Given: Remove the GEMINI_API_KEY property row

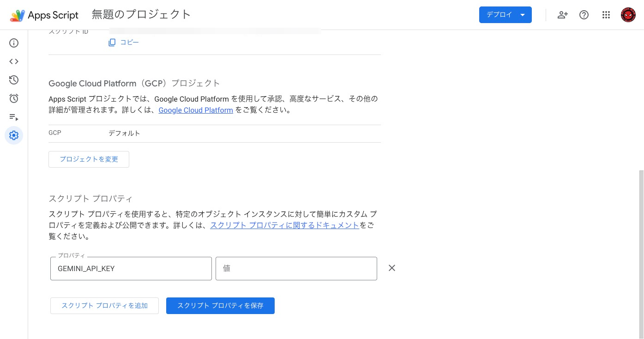Looking at the screenshot, I should (392, 268).
